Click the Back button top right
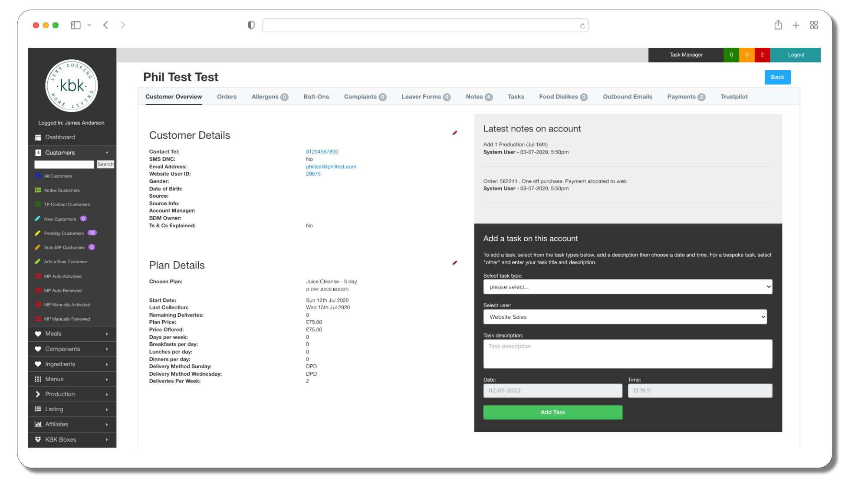Screen dimensions: 868x488 pyautogui.click(x=777, y=77)
